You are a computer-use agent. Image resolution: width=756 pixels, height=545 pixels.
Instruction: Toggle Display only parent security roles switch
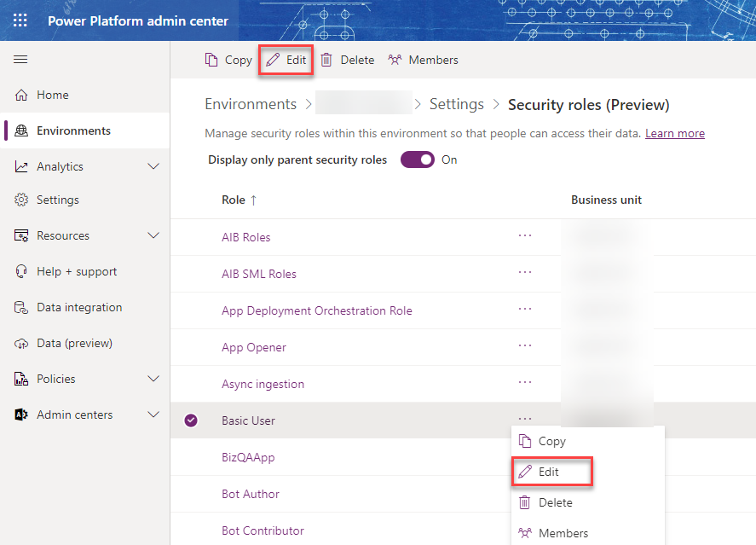coord(418,159)
